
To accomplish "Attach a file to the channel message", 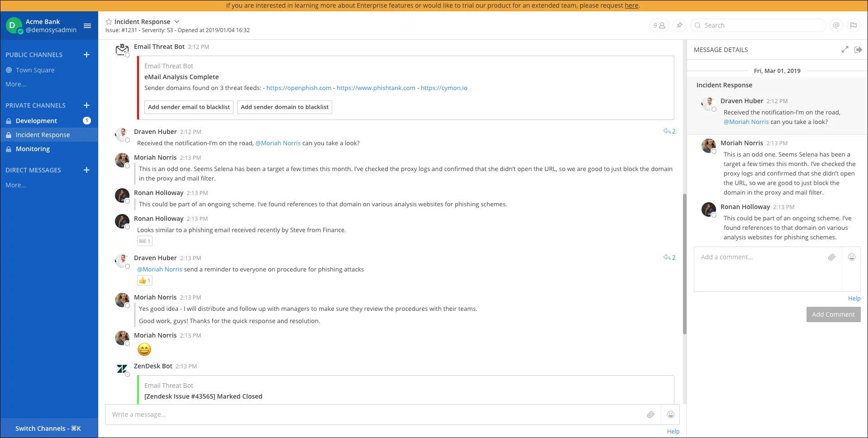I will click(x=651, y=414).
